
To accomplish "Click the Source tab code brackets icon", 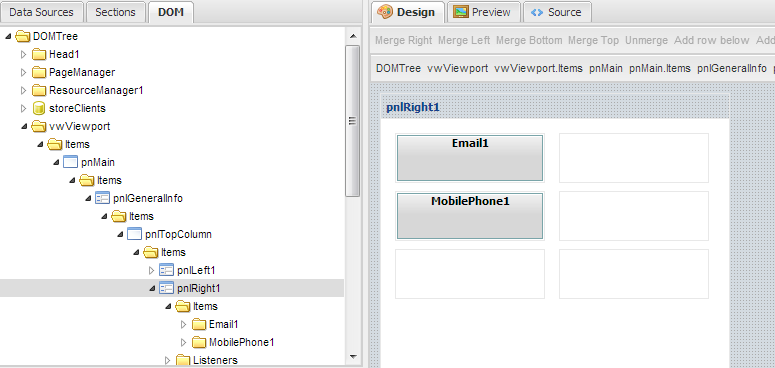I will (x=537, y=12).
